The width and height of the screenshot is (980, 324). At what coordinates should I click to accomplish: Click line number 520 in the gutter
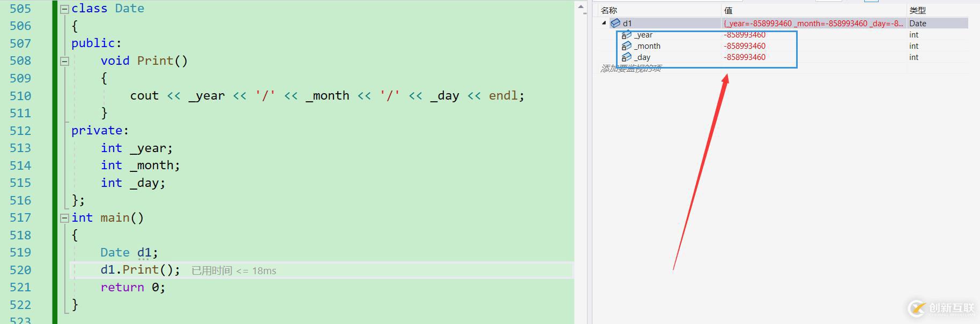(20, 270)
